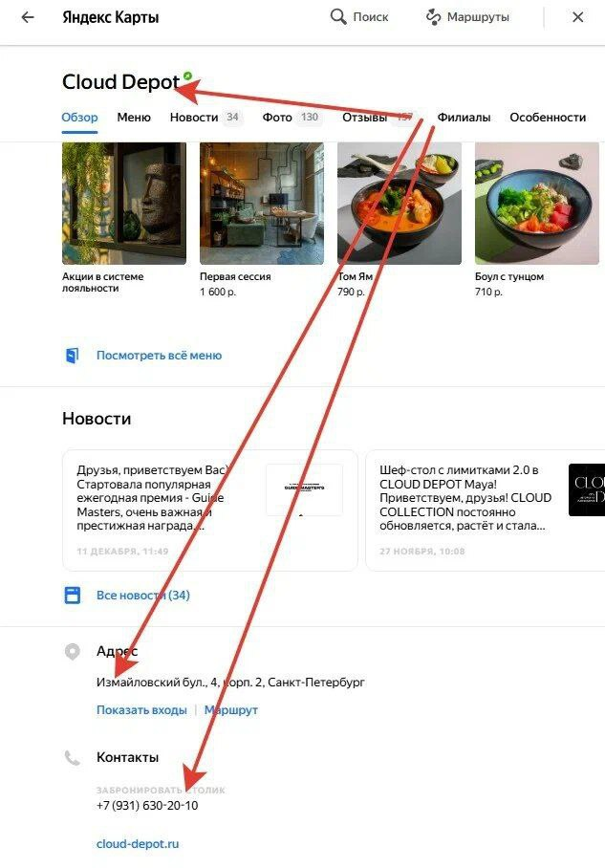This screenshot has height=868, width=605.
Task: Click the news calendar icon beside Все новости
Action: click(x=73, y=596)
